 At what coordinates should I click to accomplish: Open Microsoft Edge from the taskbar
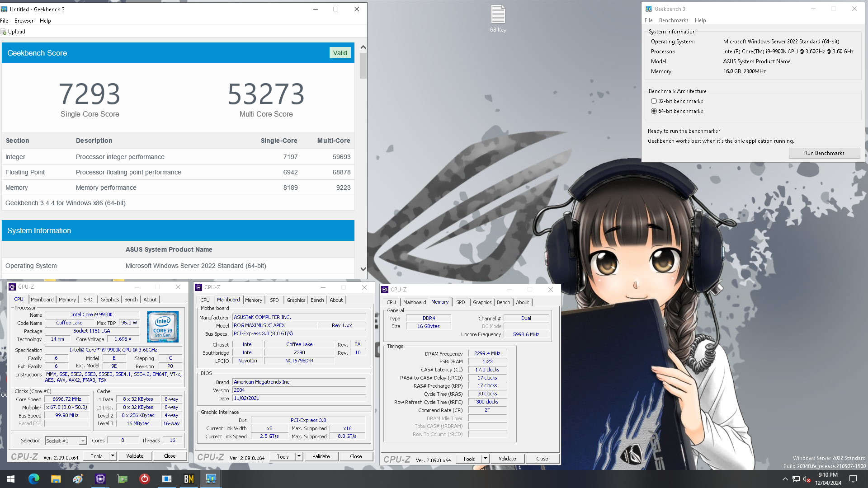pyautogui.click(x=34, y=479)
